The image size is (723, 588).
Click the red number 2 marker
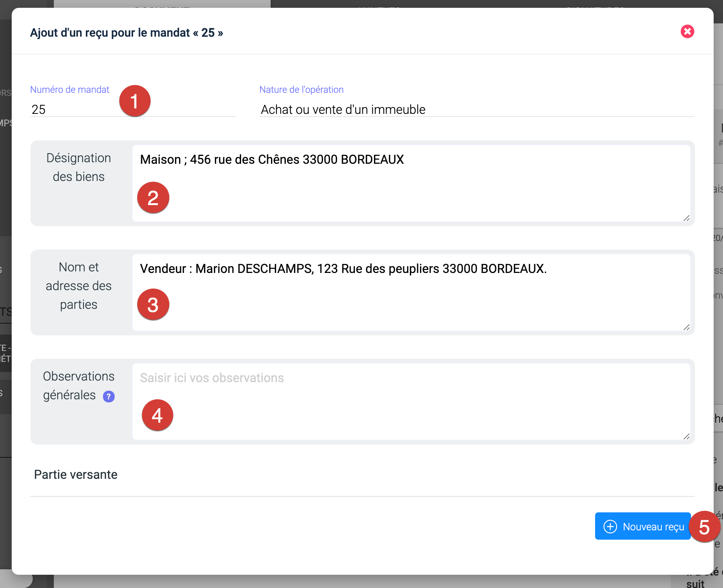(x=153, y=198)
